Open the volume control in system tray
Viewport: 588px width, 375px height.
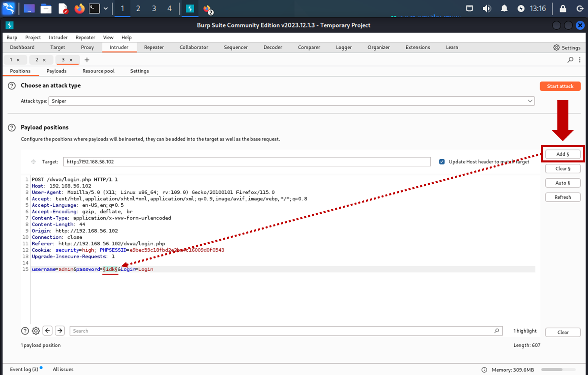point(487,9)
